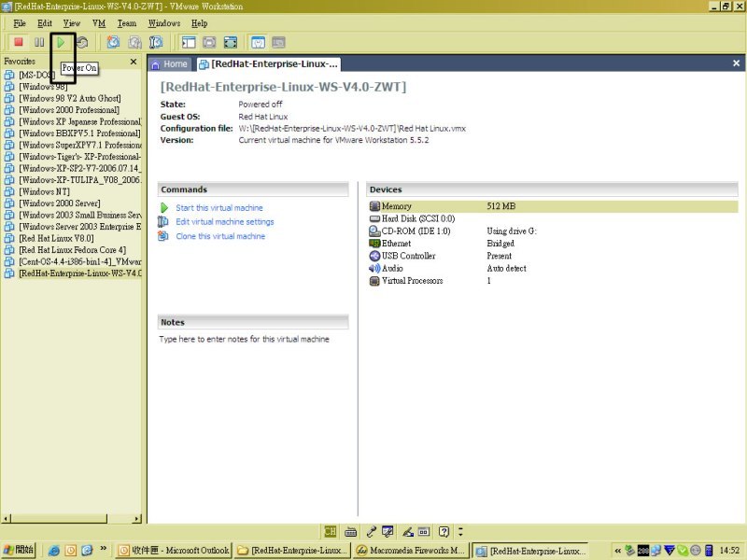Switch to Macromedia Fireworks taskbar item
This screenshot has height=560, width=747.
(x=411, y=551)
